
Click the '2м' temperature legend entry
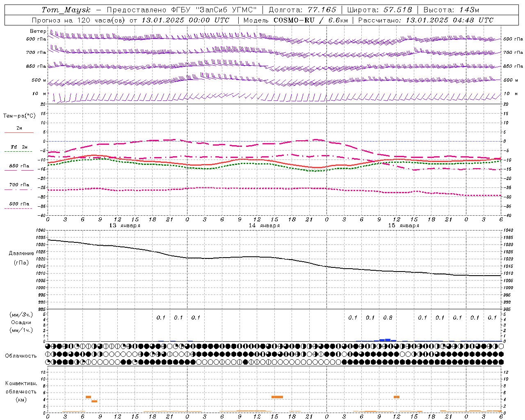19,128
